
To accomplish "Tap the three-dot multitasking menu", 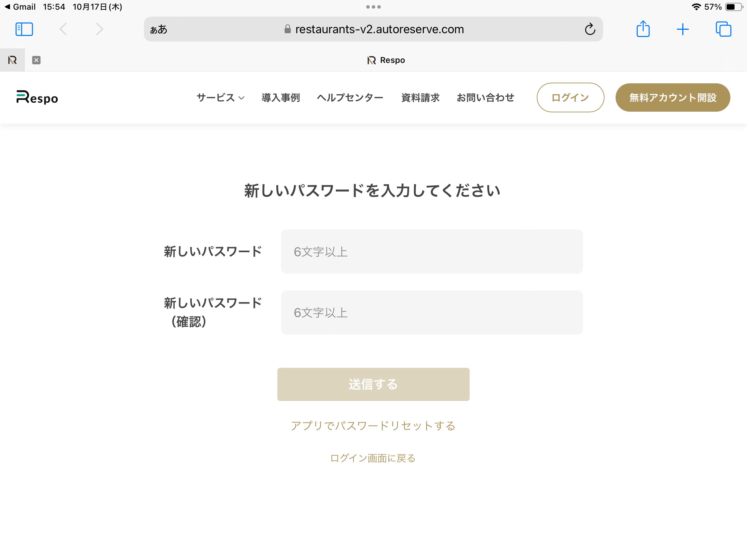I will pos(373,7).
